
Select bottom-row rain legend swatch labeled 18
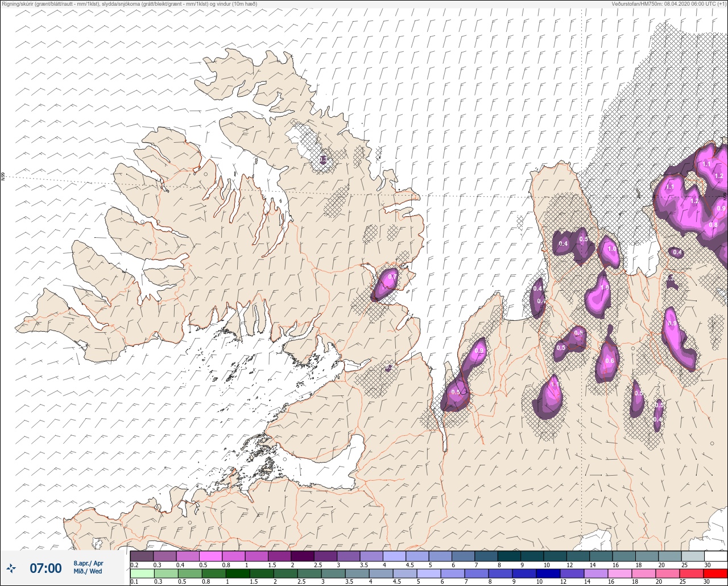coord(644,573)
